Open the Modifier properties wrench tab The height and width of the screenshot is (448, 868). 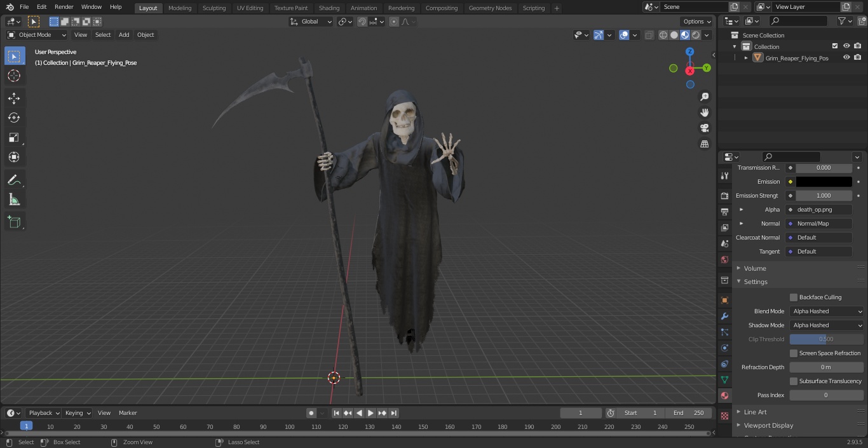tap(724, 316)
